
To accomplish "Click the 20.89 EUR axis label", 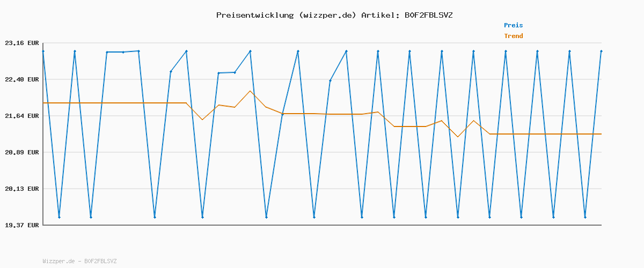I will 22,152.
